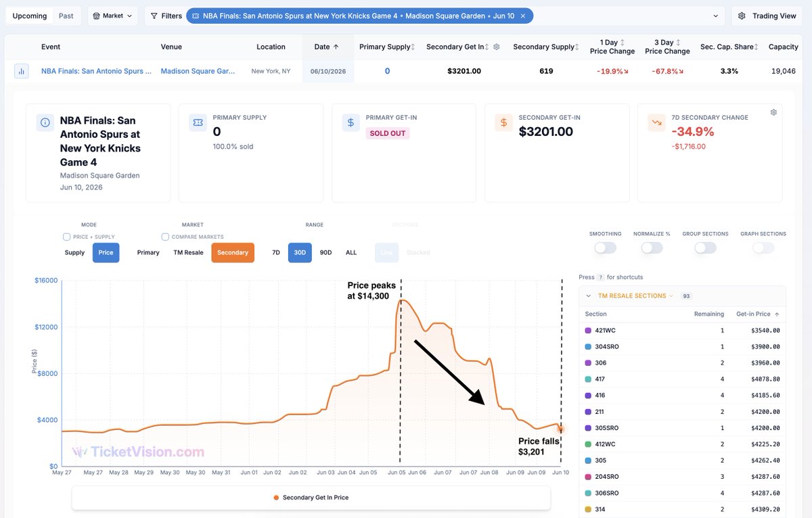This screenshot has height=518, width=812.
Task: Sort by Date column header
Action: click(x=327, y=47)
